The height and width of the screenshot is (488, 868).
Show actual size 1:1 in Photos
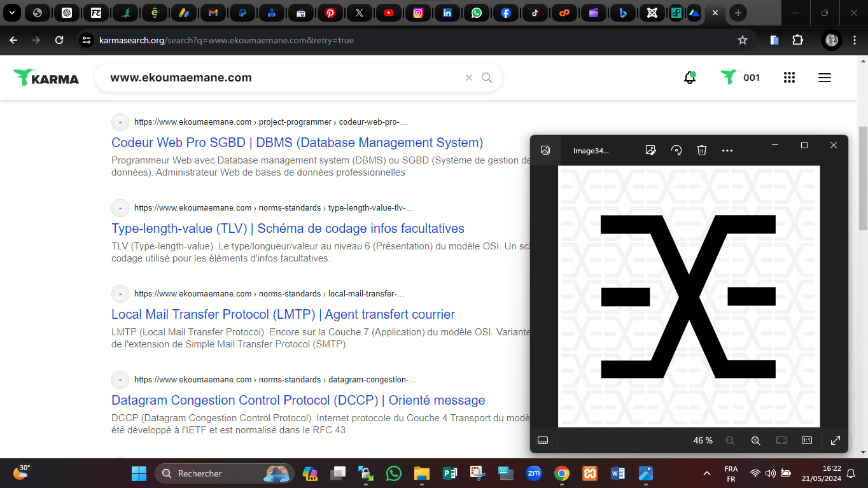point(806,440)
